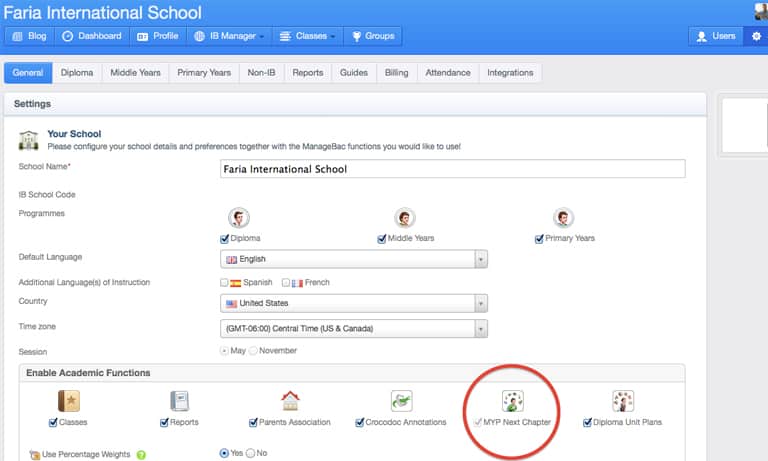Toggle the Classes function checkbox
The image size is (768, 461).
click(x=53, y=422)
